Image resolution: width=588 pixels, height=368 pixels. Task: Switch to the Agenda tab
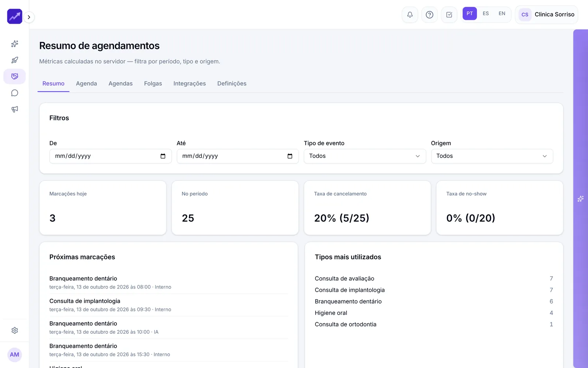86,84
